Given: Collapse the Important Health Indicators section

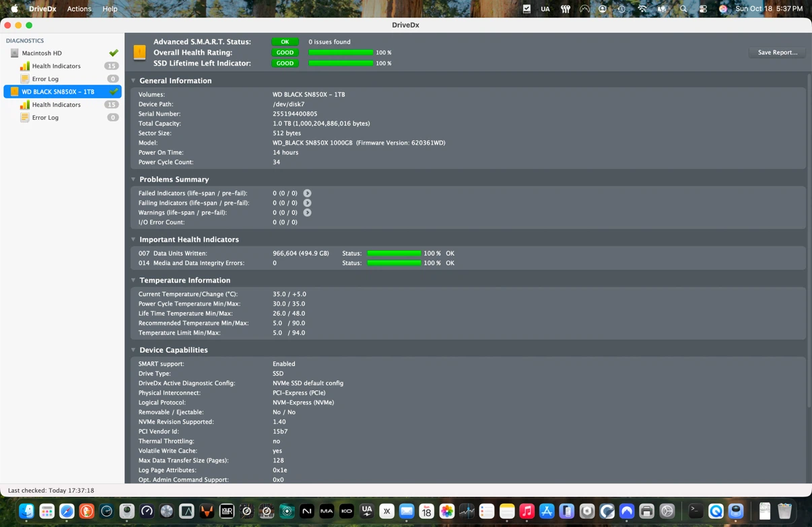Looking at the screenshot, I should point(133,240).
